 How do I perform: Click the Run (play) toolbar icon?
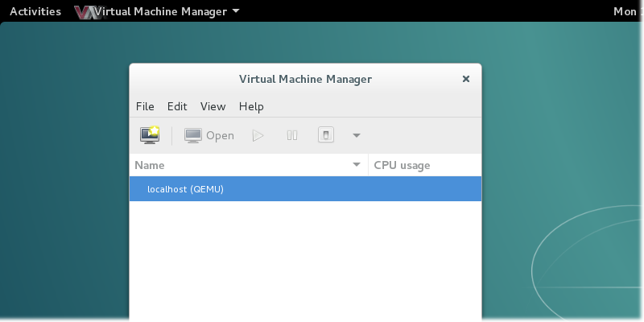[x=258, y=135]
